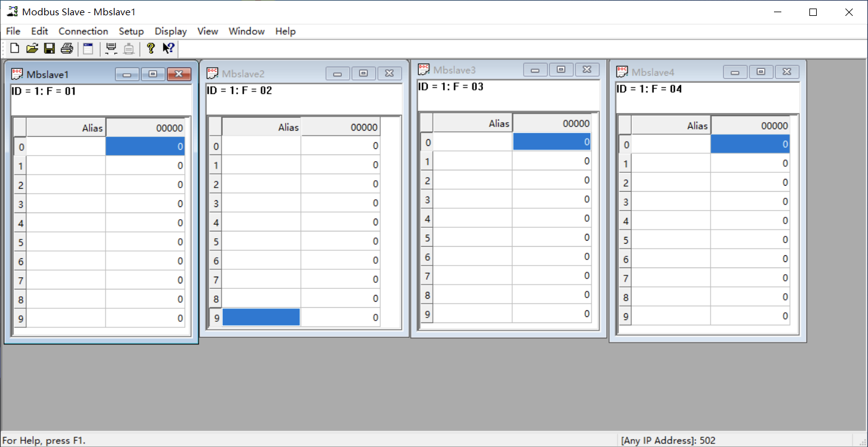The height and width of the screenshot is (447, 868).
Task: Click the Mbslave2 window document icon
Action: [212, 73]
